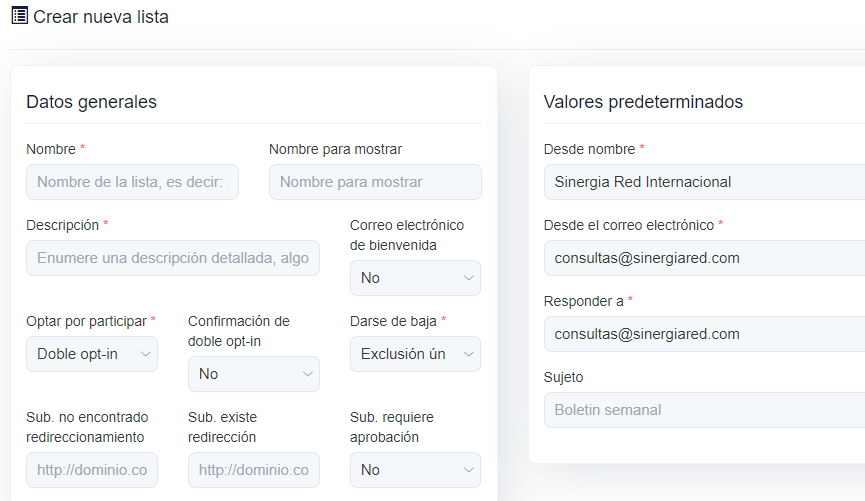Click the list icon beside Crear nueva lista
This screenshot has height=501, width=865.
pos(19,16)
